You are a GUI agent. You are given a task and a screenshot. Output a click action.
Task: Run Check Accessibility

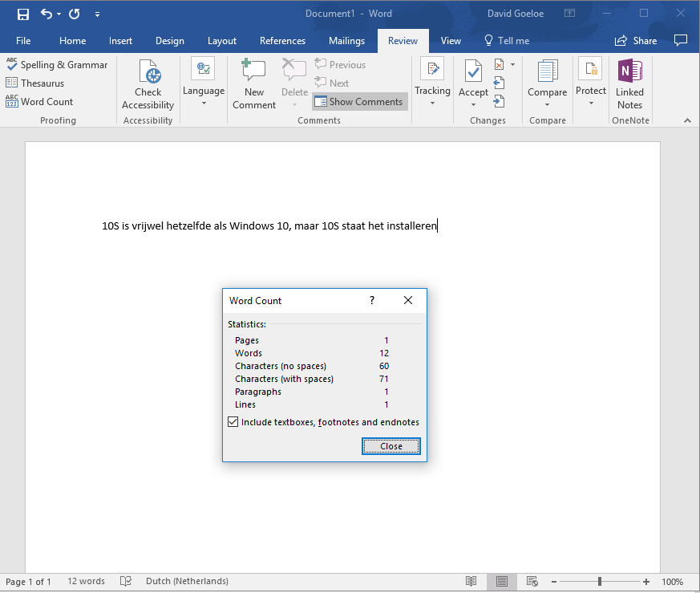click(x=148, y=85)
